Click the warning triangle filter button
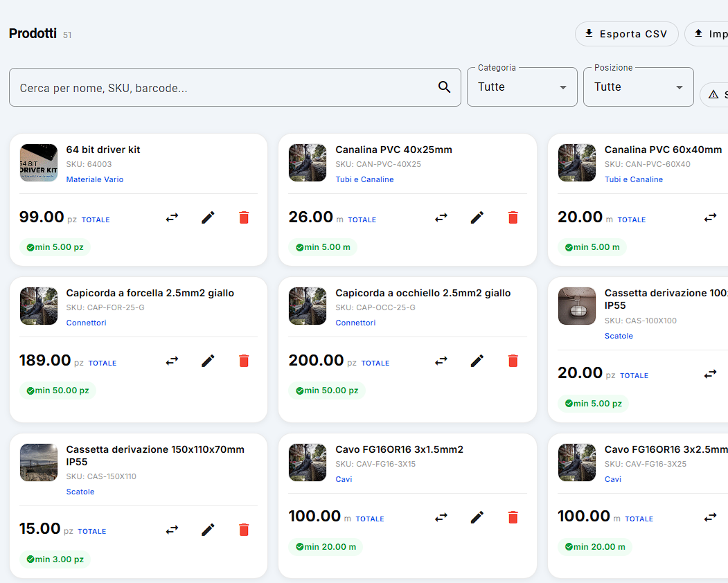The height and width of the screenshot is (583, 728). pos(715,95)
